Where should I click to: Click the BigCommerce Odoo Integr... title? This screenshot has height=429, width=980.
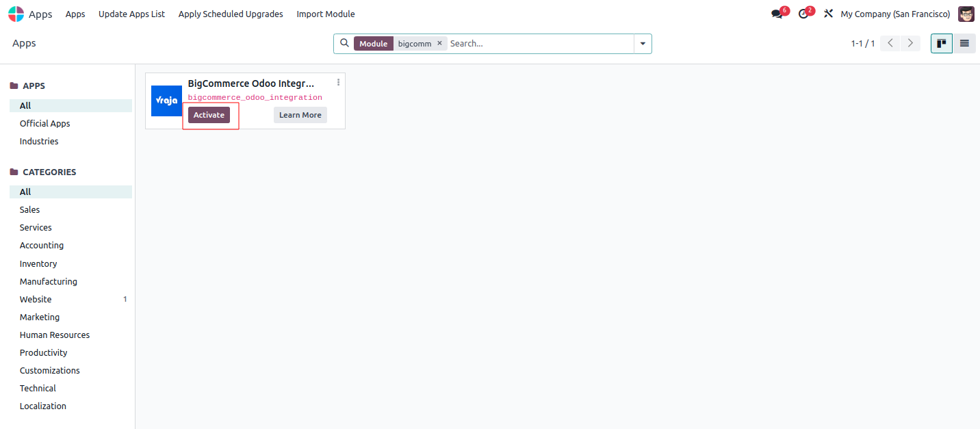251,83
